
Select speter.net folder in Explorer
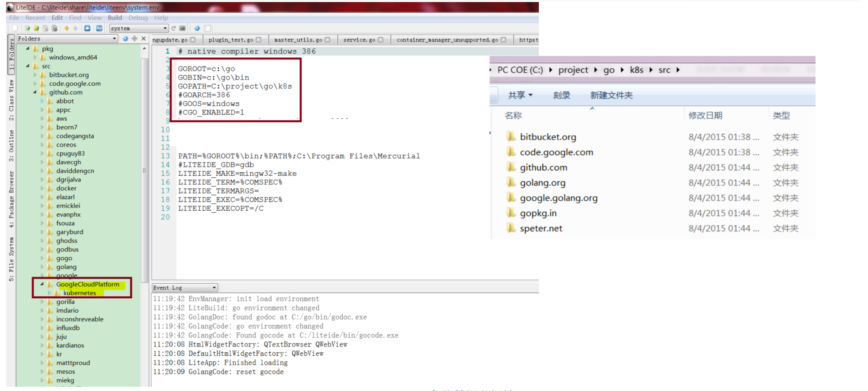[541, 228]
